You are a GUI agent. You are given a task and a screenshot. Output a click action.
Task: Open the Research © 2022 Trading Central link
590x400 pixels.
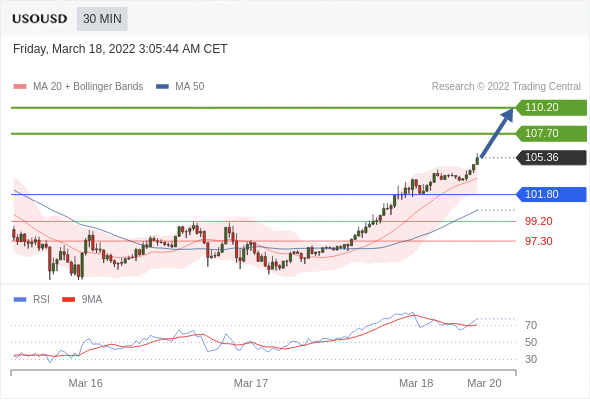click(506, 87)
